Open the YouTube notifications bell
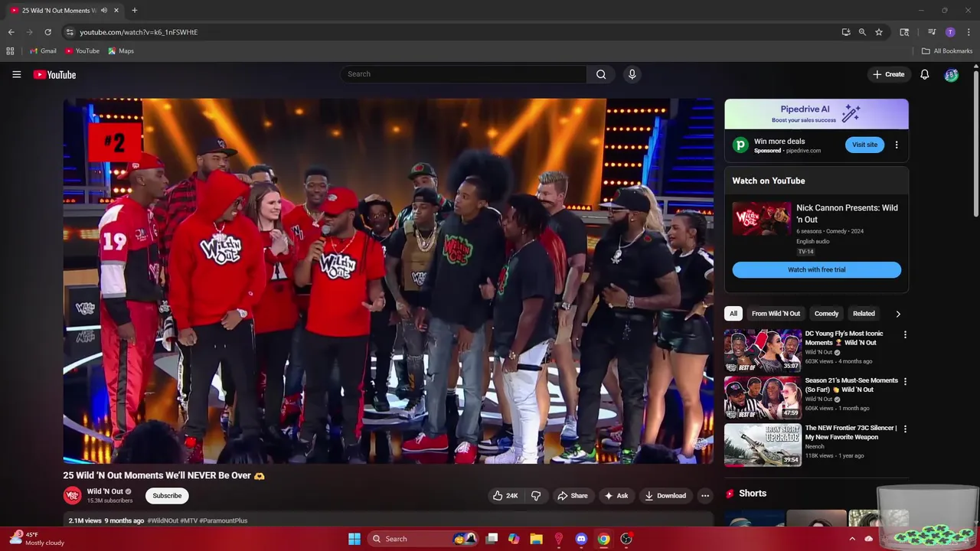The width and height of the screenshot is (980, 551). [924, 74]
